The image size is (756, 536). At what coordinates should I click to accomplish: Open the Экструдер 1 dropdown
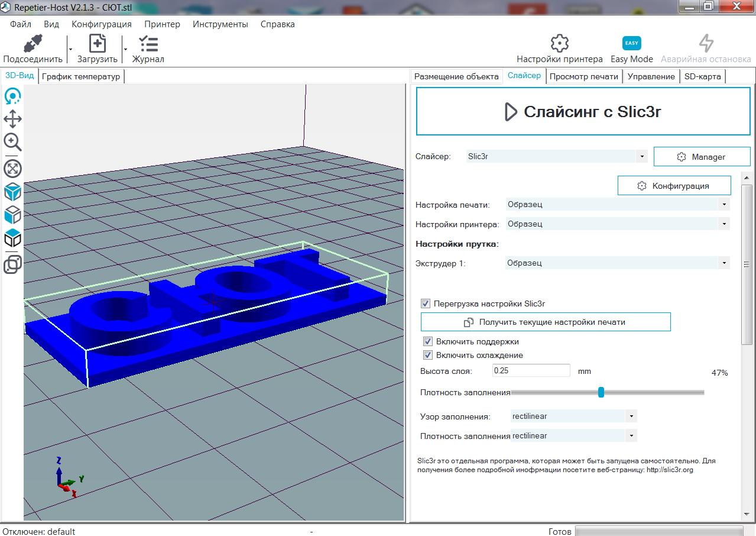(x=618, y=263)
